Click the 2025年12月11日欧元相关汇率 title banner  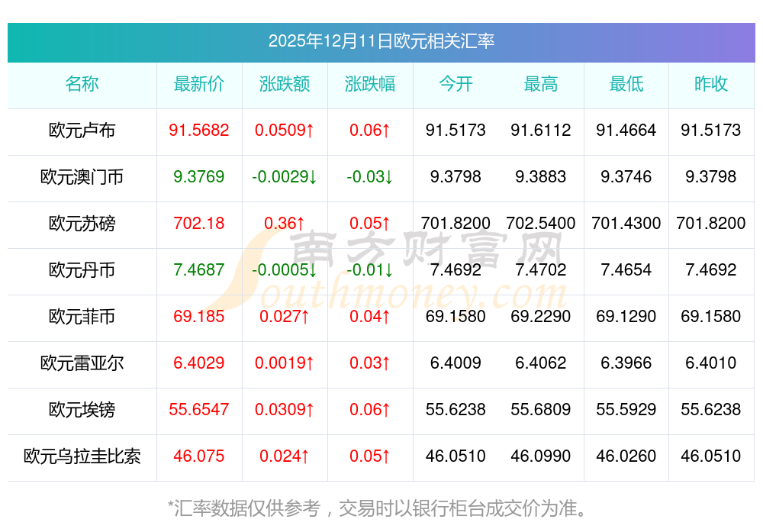[x=381, y=41]
